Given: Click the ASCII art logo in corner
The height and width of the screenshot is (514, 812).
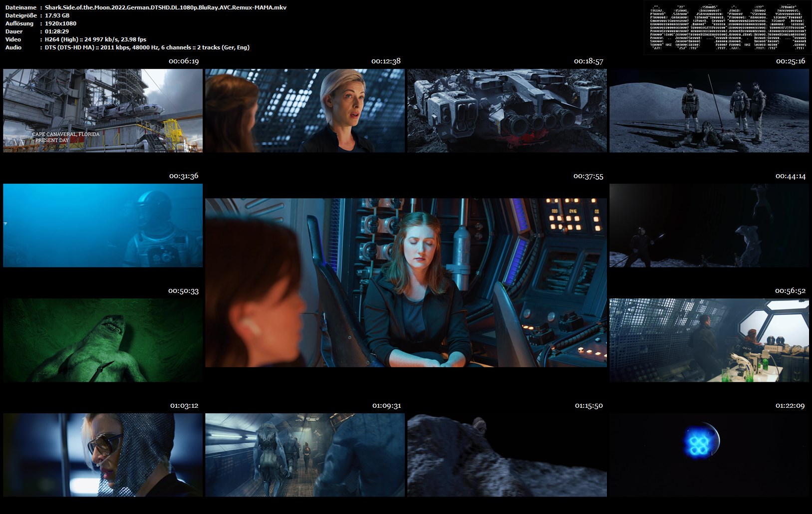Looking at the screenshot, I should pyautogui.click(x=727, y=27).
